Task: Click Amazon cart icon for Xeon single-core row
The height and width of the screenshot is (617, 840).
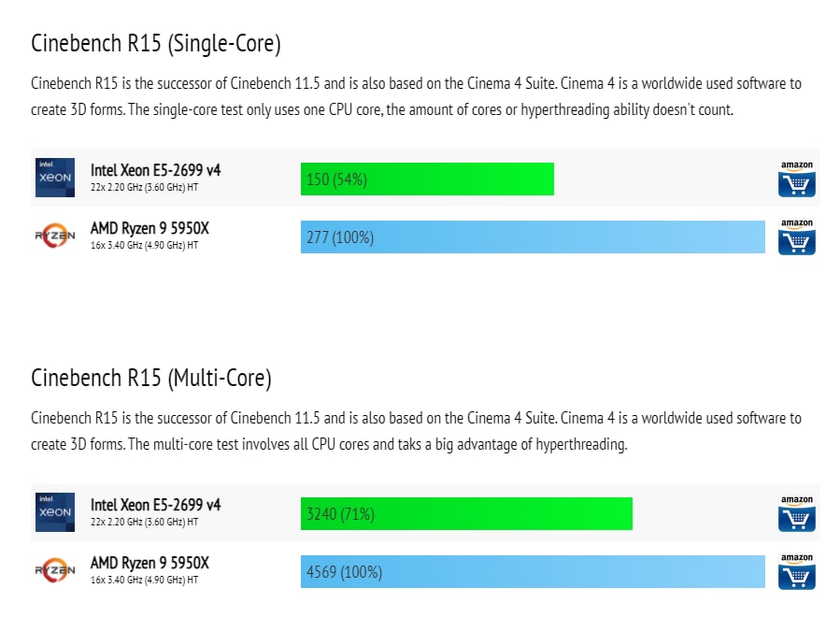Action: coord(797,179)
